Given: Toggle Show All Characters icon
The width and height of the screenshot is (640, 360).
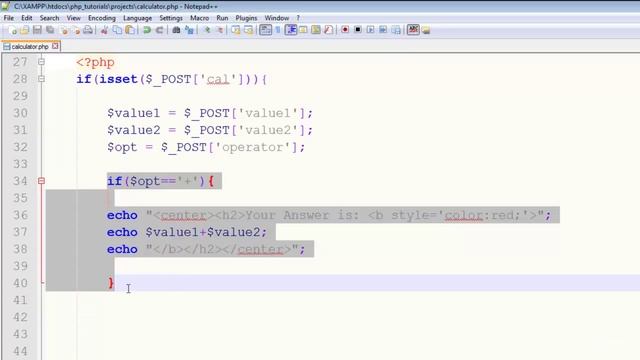Looking at the screenshot, I should tap(278, 30).
